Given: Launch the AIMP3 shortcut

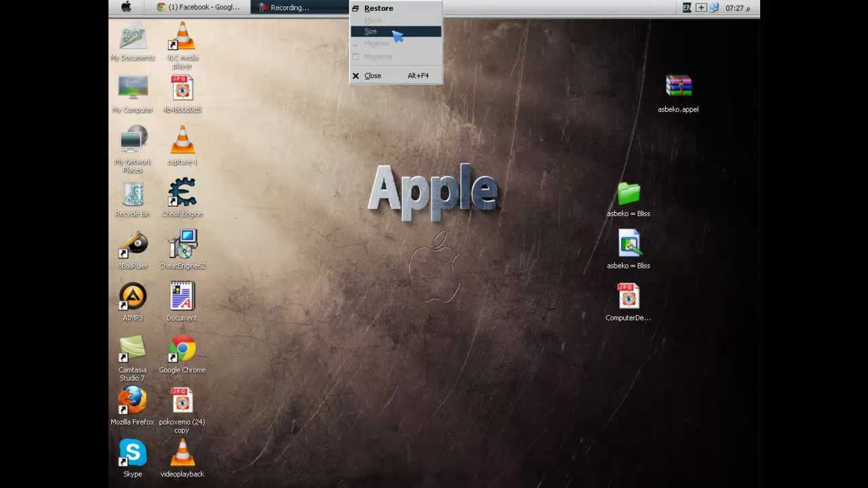Looking at the screenshot, I should (x=133, y=302).
